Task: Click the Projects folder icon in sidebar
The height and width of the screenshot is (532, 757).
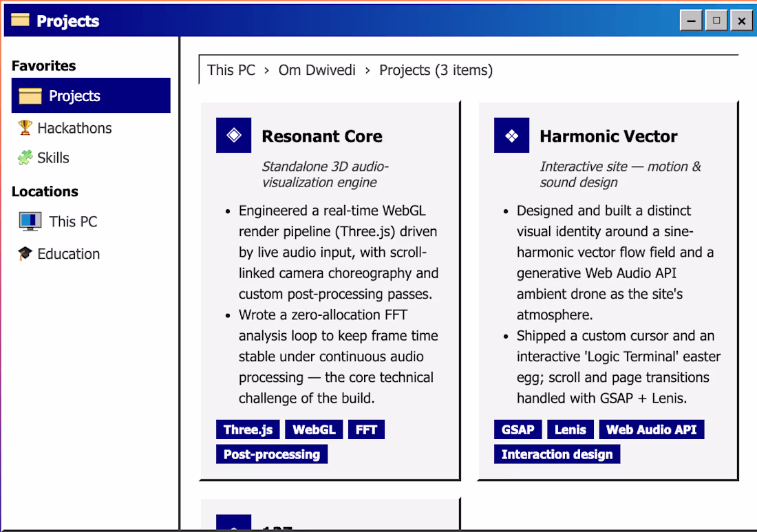Action: coord(30,96)
